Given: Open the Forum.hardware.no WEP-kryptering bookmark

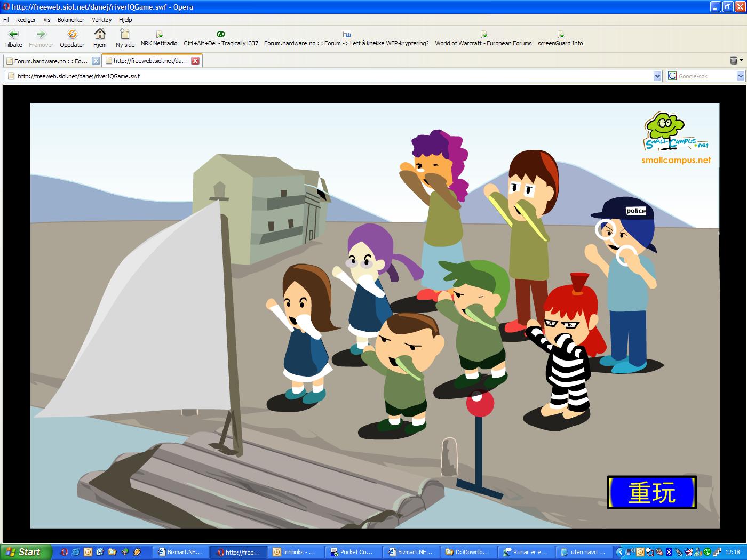Looking at the screenshot, I should point(346,39).
